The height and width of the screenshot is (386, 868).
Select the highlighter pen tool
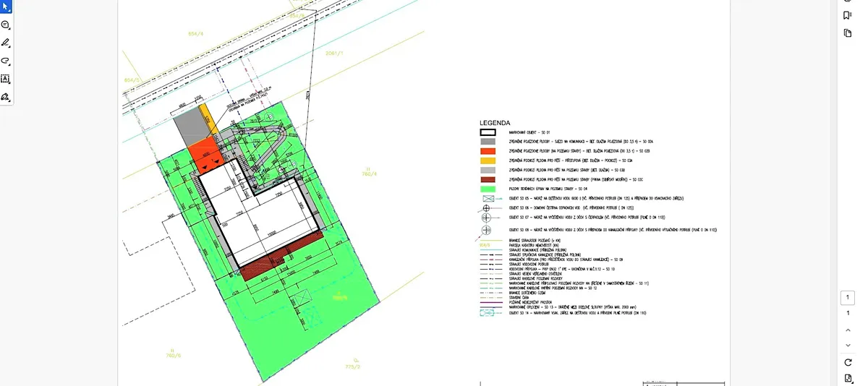(5, 43)
